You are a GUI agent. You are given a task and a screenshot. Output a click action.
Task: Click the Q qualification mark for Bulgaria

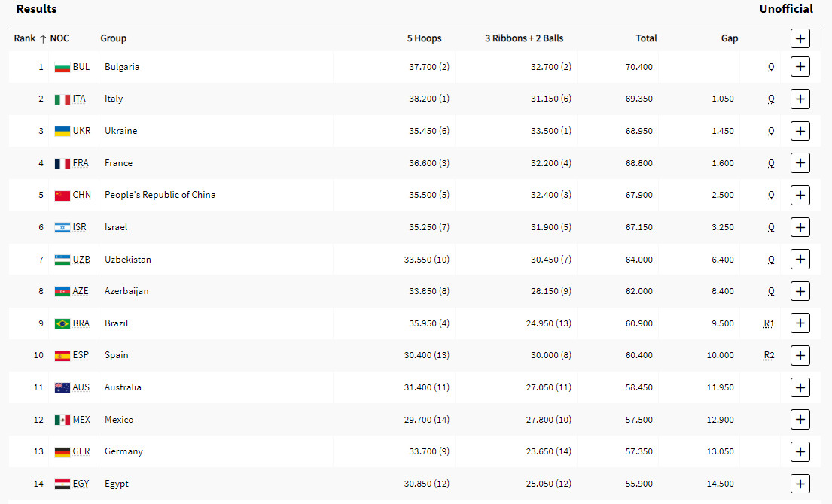pyautogui.click(x=771, y=67)
